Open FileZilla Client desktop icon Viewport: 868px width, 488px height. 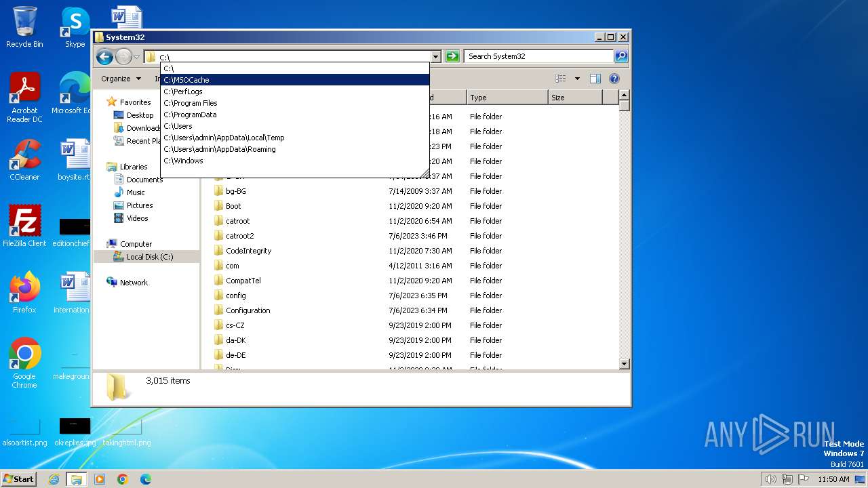point(24,226)
